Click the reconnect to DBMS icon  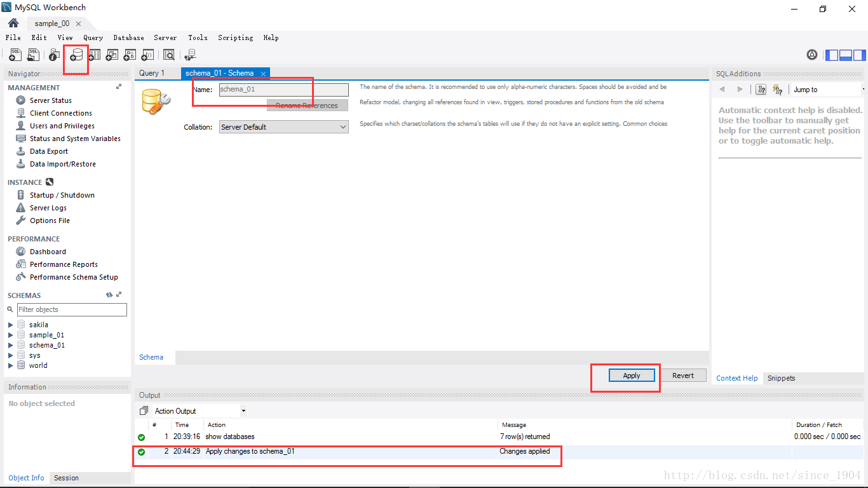tap(191, 55)
